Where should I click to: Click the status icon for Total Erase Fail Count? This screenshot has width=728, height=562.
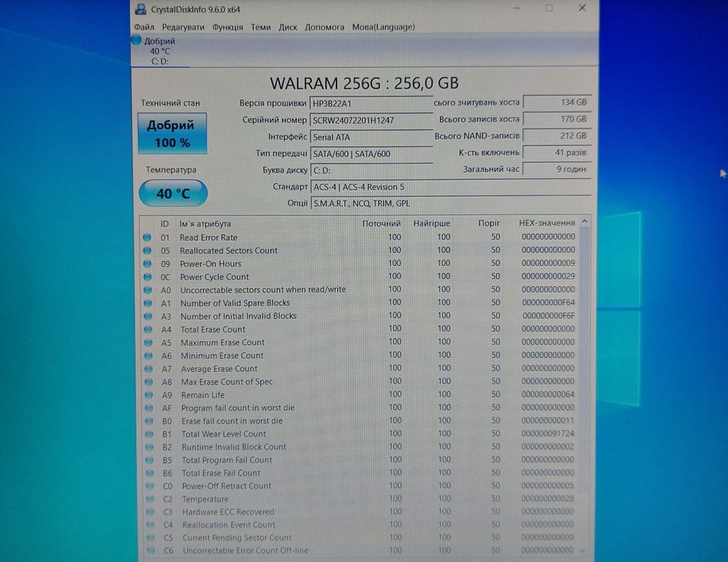[x=149, y=473]
